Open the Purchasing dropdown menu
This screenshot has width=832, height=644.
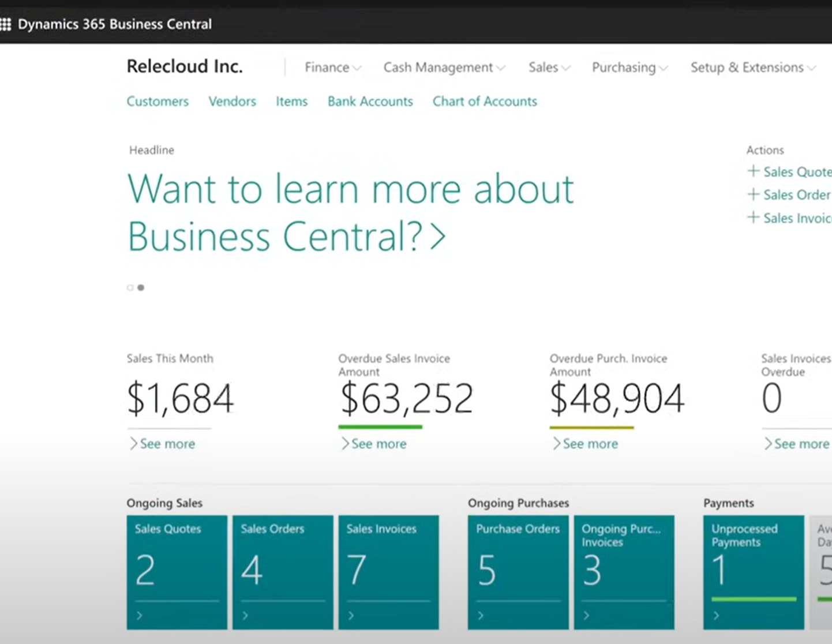(x=629, y=68)
